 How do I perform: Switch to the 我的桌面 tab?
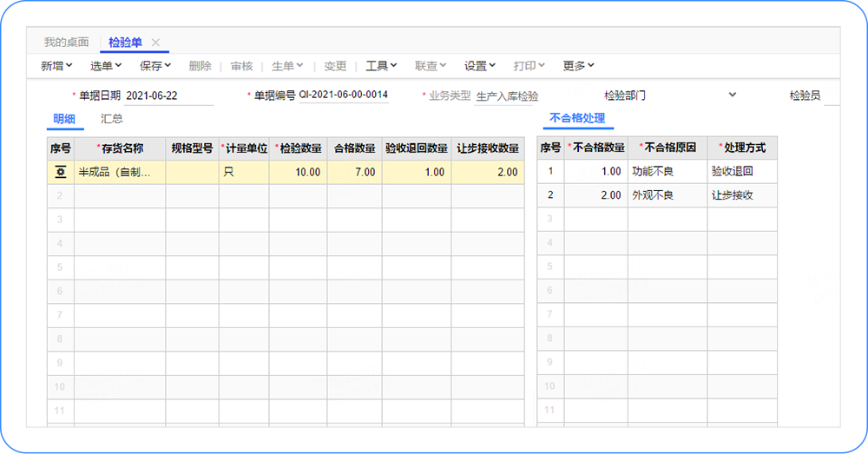pyautogui.click(x=67, y=43)
